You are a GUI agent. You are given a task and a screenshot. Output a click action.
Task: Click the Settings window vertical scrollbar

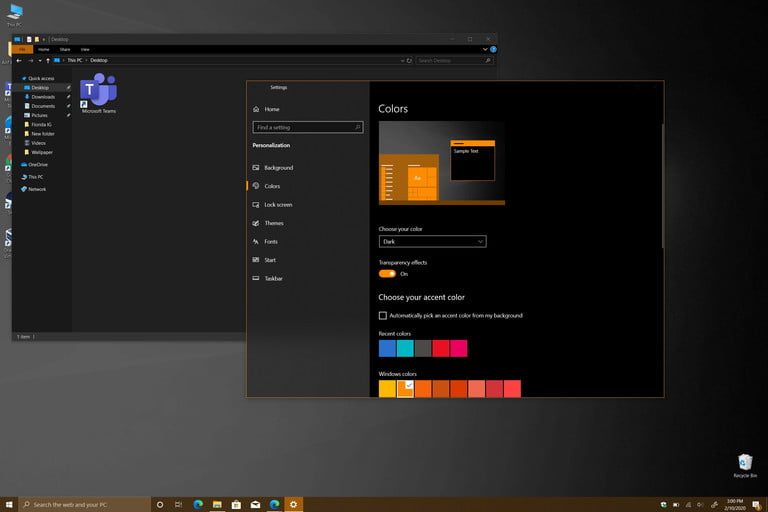pyautogui.click(x=662, y=186)
